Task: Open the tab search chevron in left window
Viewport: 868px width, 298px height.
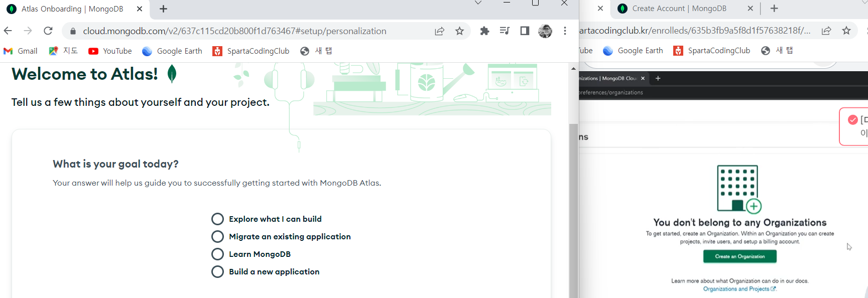Action: pyautogui.click(x=478, y=3)
